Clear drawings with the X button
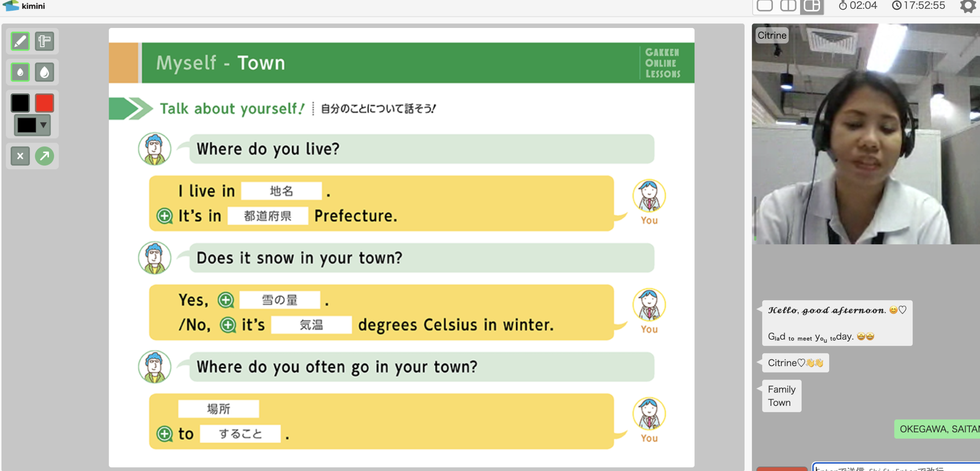This screenshot has height=471, width=980. pos(20,156)
